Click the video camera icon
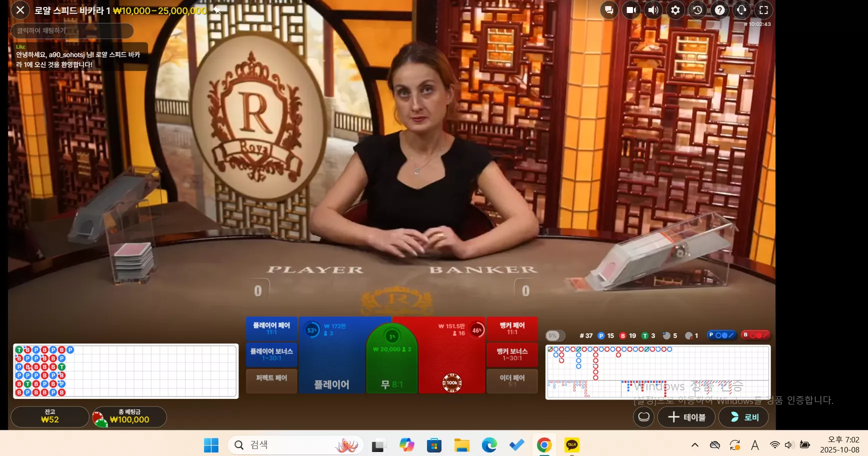The width and height of the screenshot is (868, 456). point(631,10)
